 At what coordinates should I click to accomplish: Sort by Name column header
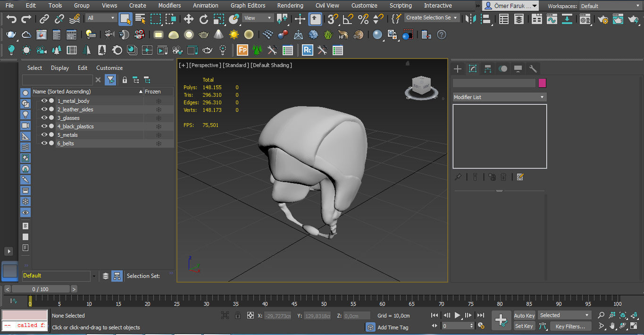pos(88,92)
